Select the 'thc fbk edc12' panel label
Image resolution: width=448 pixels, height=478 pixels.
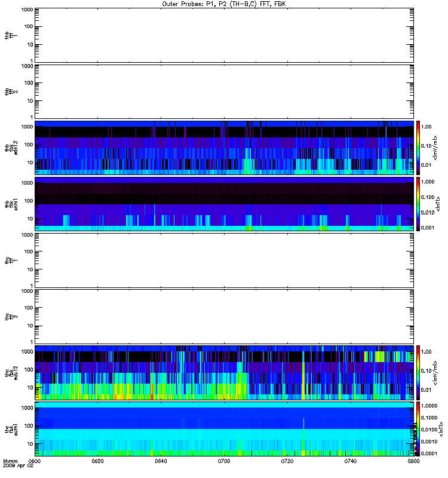click(11, 373)
